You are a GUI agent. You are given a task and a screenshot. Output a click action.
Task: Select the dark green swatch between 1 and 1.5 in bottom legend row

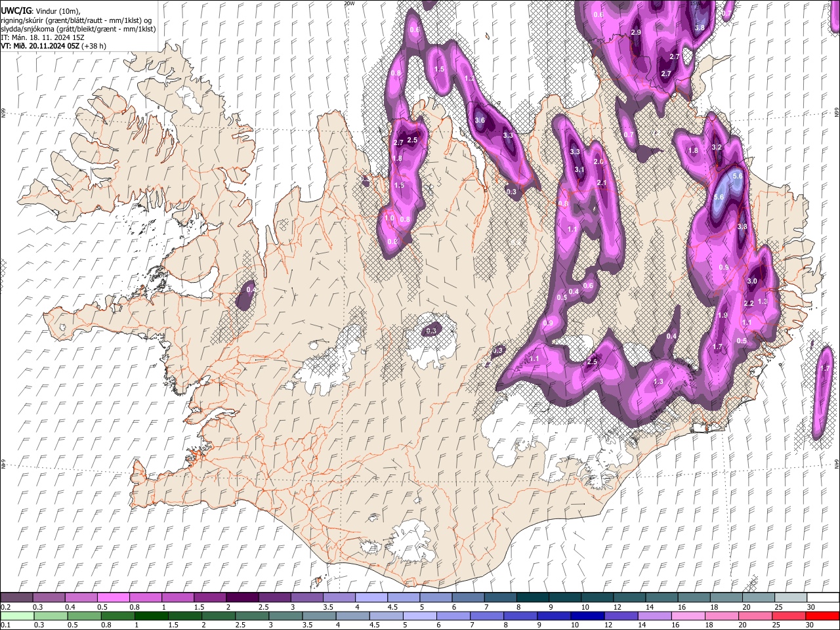coord(150,616)
